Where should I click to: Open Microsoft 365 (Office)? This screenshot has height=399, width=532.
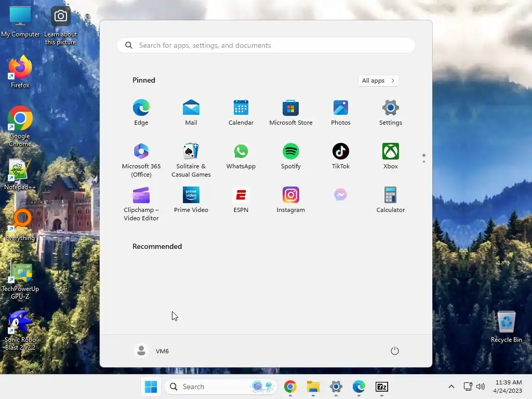tap(141, 160)
